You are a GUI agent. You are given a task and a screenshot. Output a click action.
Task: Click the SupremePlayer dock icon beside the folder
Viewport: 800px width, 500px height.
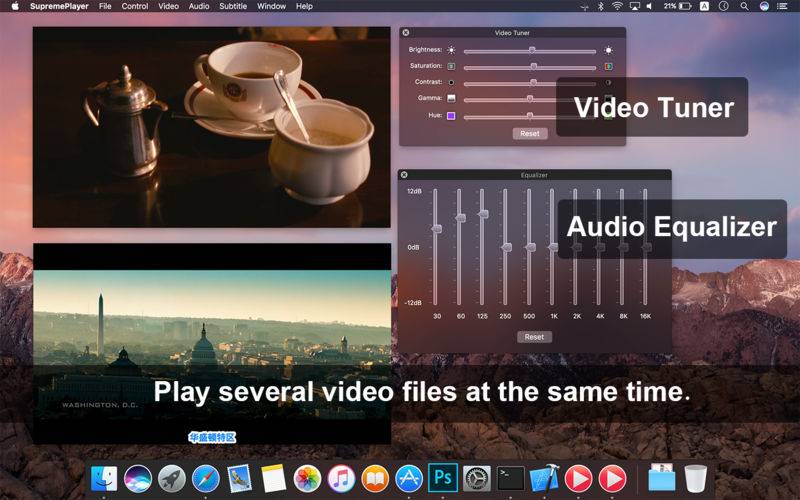612,479
